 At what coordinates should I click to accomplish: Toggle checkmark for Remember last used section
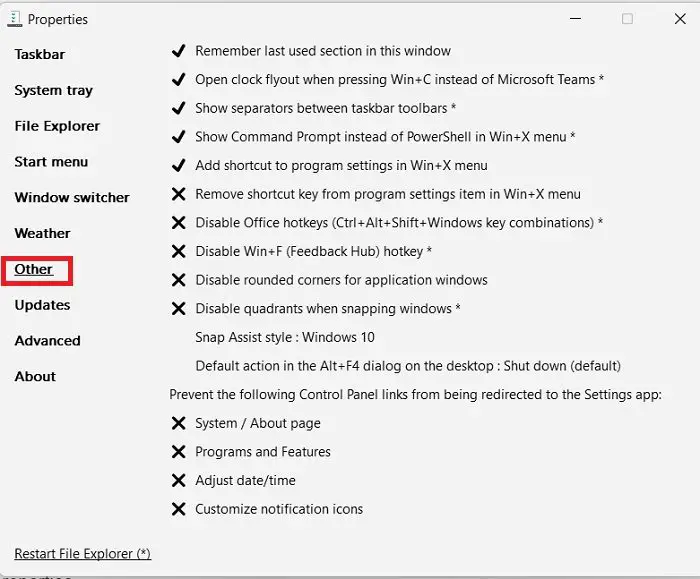179,51
